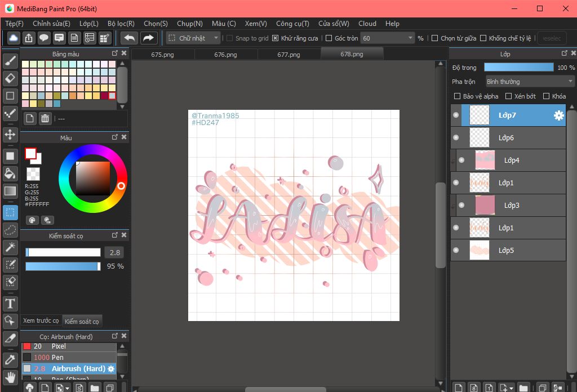This screenshot has height=392, width=577.
Task: Select the Pen brush in list
Action: 69,357
